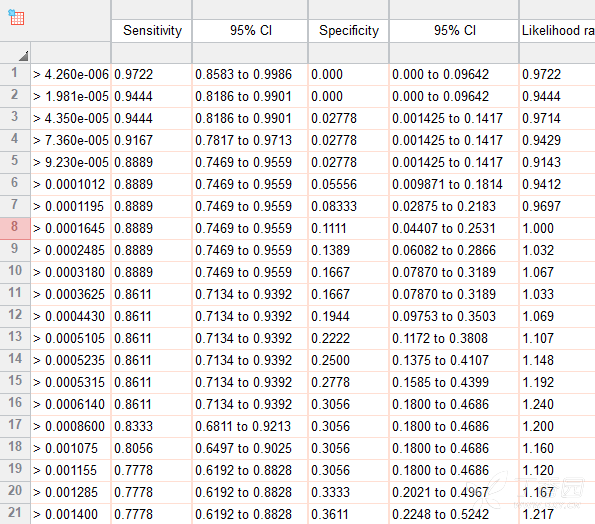The width and height of the screenshot is (595, 524).
Task: Click cutoff cell '> 0.0005105'
Action: pos(71,338)
